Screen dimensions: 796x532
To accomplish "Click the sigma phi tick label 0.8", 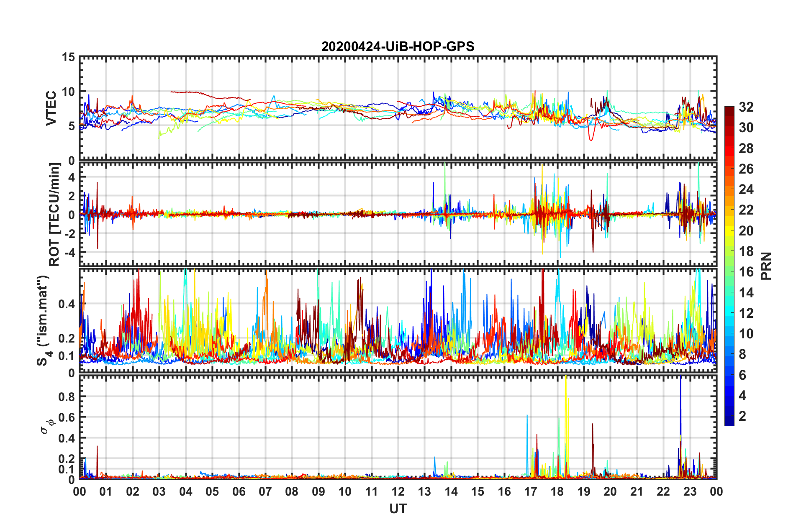I will tap(66, 396).
